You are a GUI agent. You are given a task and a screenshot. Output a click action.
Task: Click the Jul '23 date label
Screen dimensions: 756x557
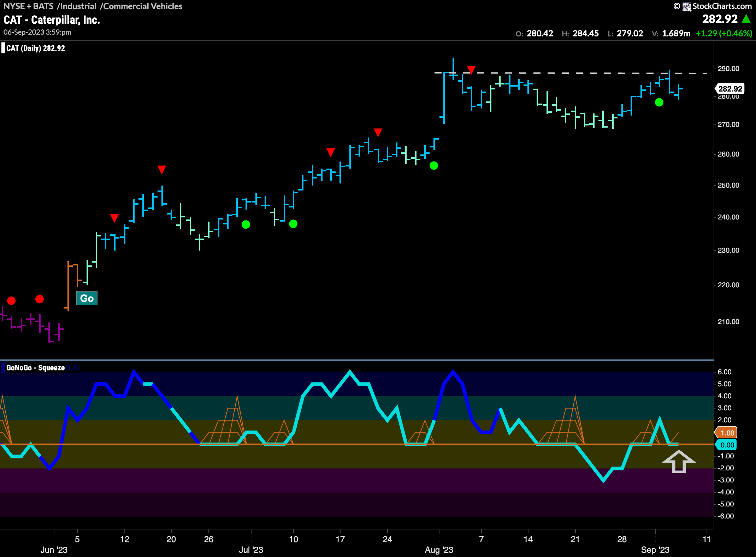coord(251,550)
